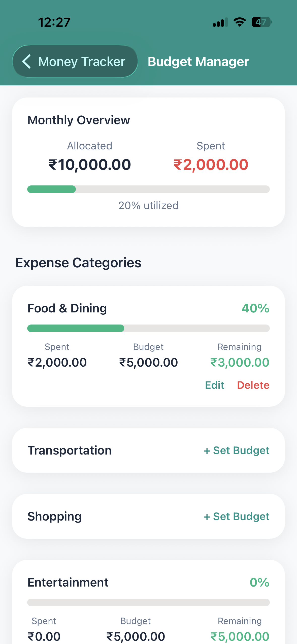The height and width of the screenshot is (644, 297).
Task: Tap the Transportation category name
Action: (x=70, y=450)
